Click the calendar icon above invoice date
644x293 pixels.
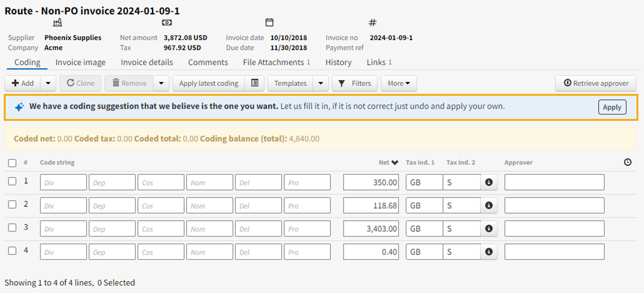(x=269, y=22)
